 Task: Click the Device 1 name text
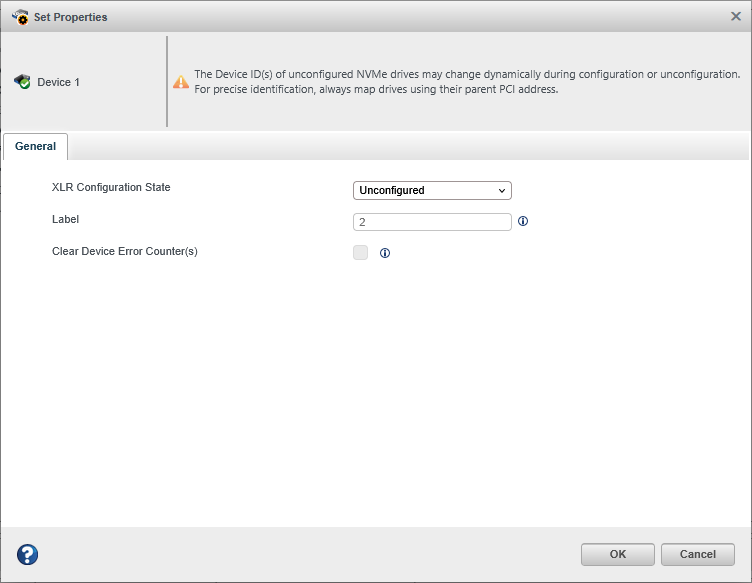click(59, 82)
